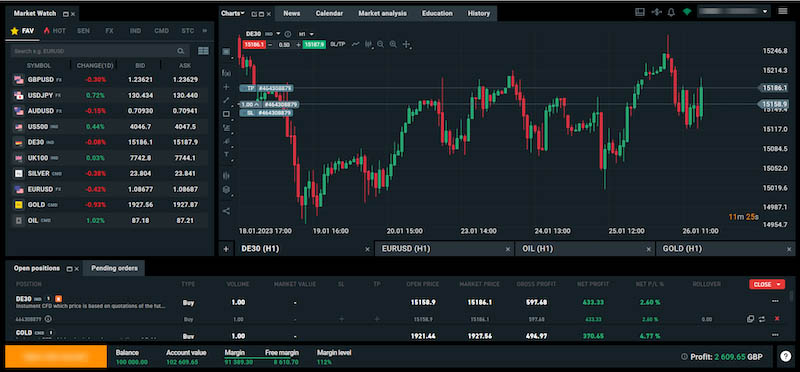Open the FAV favourites tab in Market Watch
The width and height of the screenshot is (800, 372).
[x=22, y=31]
